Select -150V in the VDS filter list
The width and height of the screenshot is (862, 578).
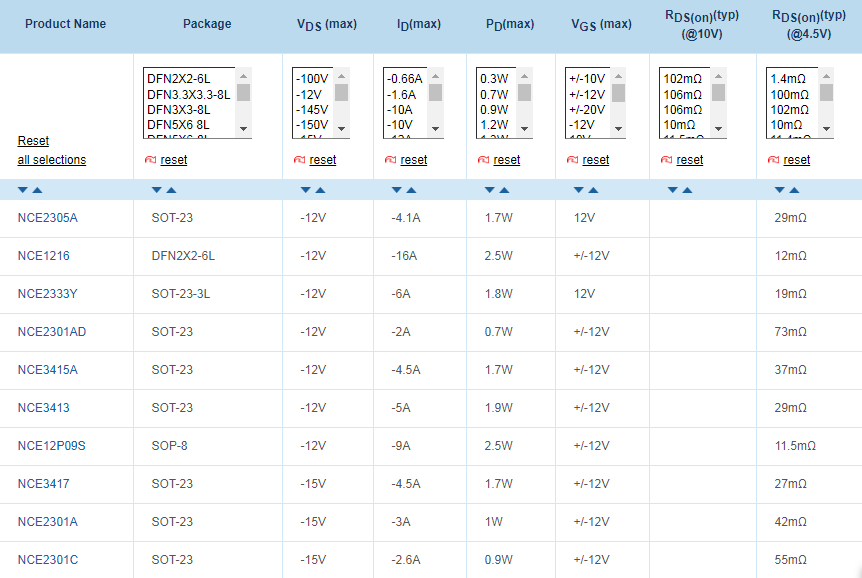click(312, 125)
